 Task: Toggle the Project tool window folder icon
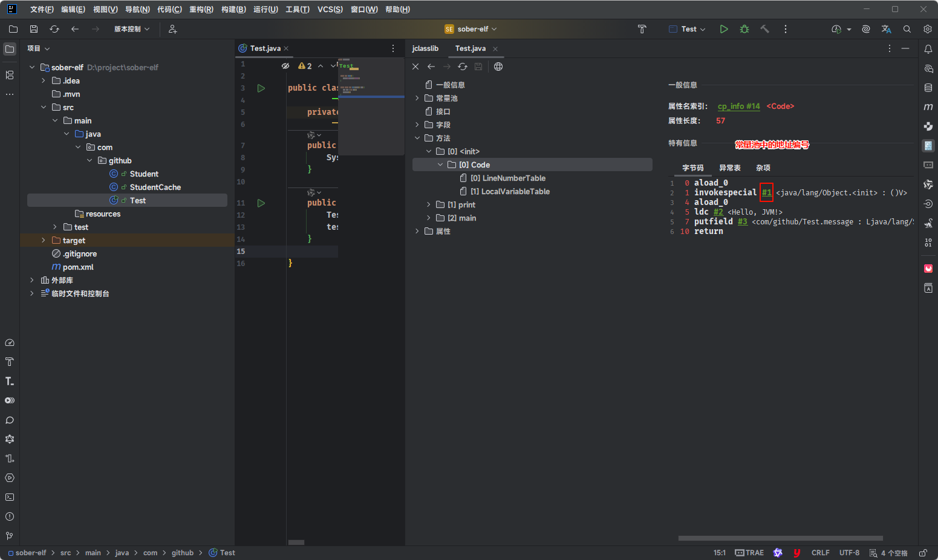[x=10, y=49]
